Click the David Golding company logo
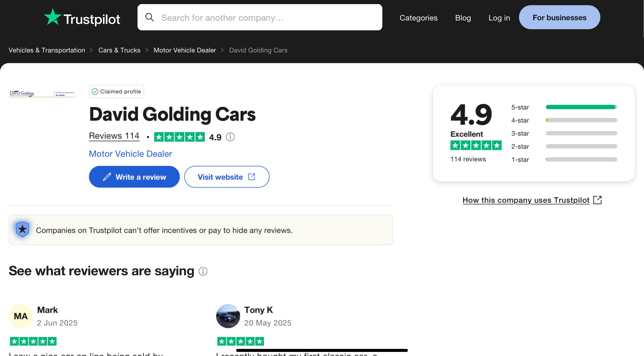The height and width of the screenshot is (356, 644). tap(42, 94)
